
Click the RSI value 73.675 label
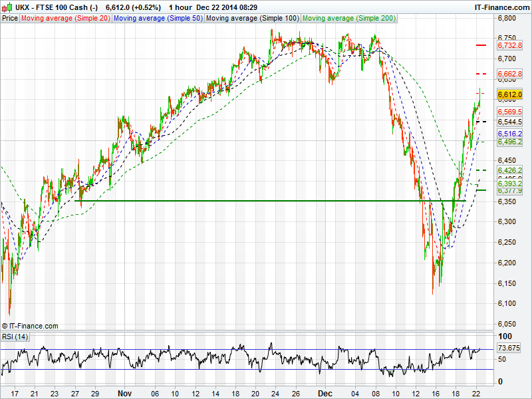(x=509, y=348)
